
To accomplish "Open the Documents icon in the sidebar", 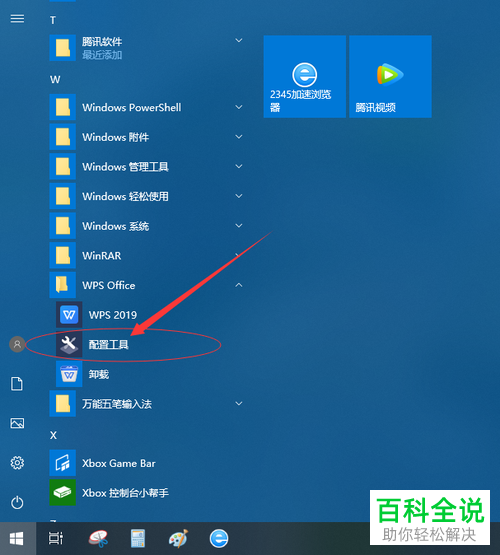I will click(17, 384).
